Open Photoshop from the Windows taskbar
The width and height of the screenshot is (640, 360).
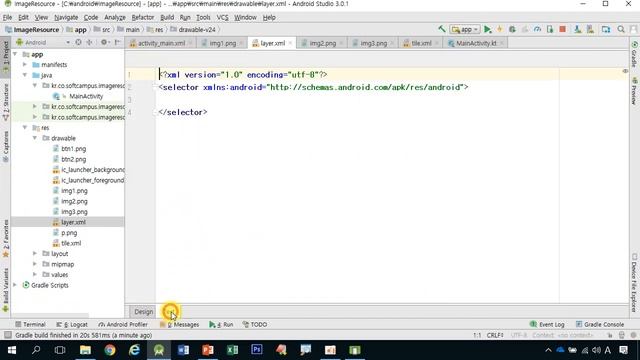(x=257, y=350)
